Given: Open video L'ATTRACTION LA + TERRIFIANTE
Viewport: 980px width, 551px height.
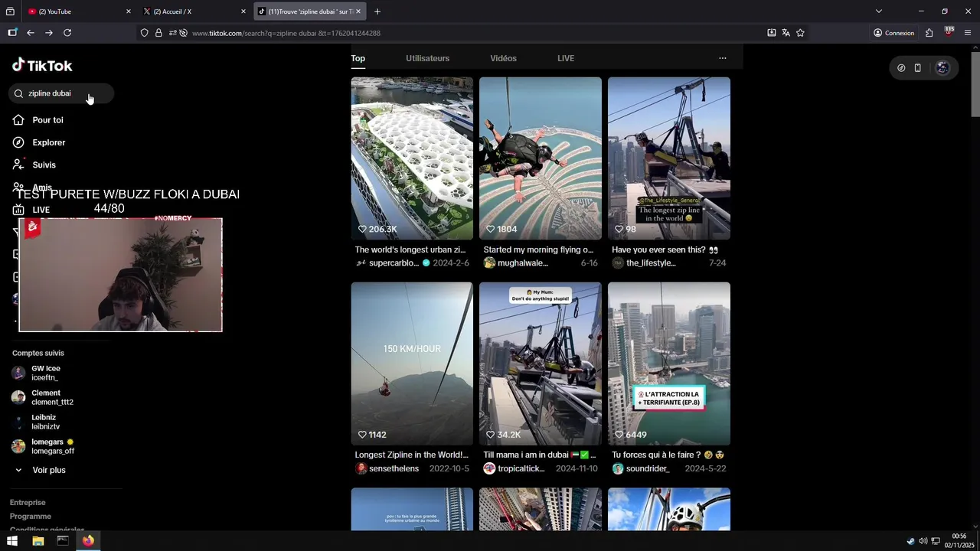Looking at the screenshot, I should point(669,364).
